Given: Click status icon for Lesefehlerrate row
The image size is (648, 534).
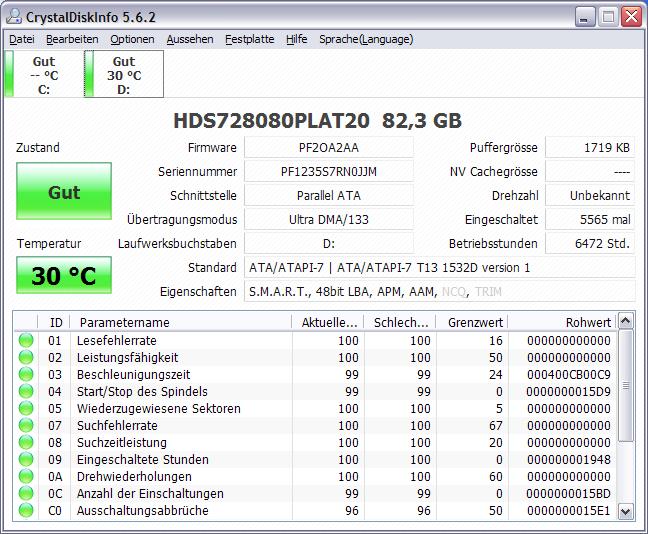Looking at the screenshot, I should pos(26,341).
